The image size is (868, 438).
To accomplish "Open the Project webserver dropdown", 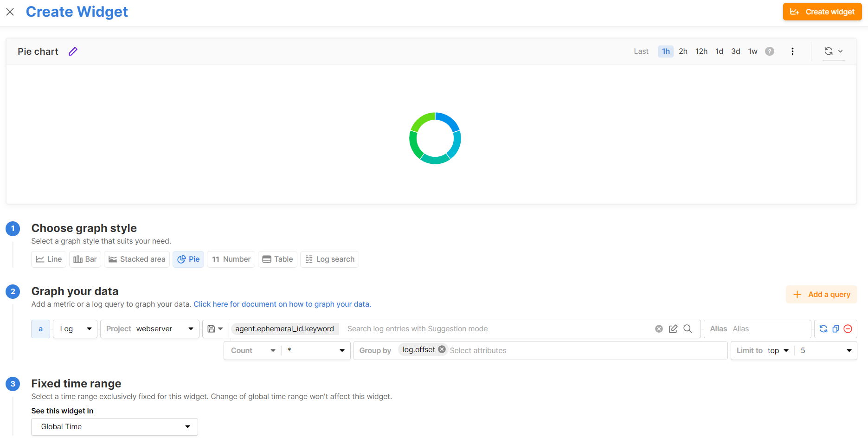I will coord(149,329).
